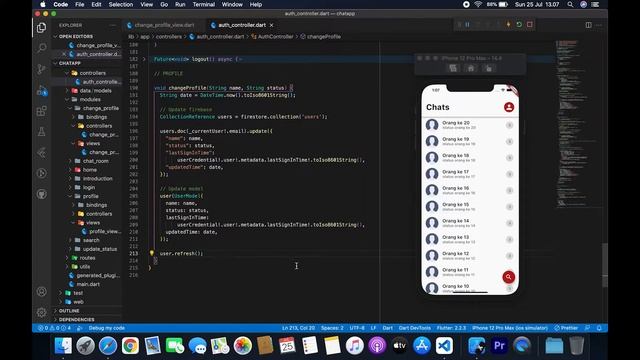Restart the debug session green icon
This screenshot has height=360, width=640.
[x=519, y=24]
